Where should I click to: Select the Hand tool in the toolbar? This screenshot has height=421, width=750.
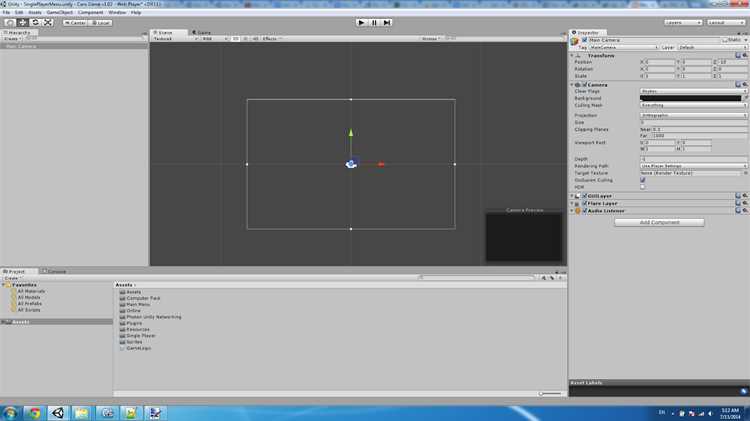tap(10, 22)
